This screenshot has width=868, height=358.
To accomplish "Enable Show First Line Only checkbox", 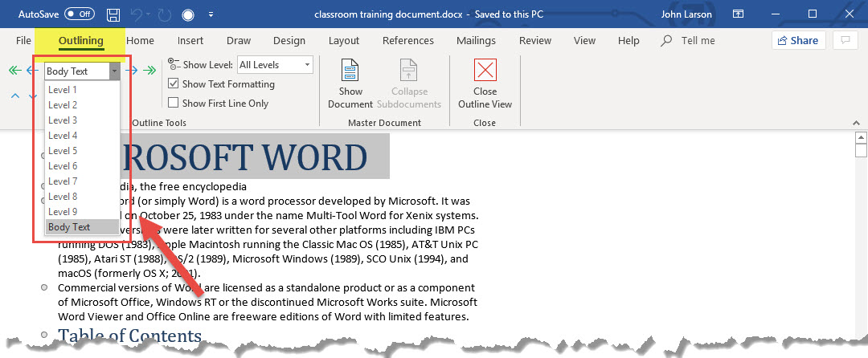I will click(173, 103).
